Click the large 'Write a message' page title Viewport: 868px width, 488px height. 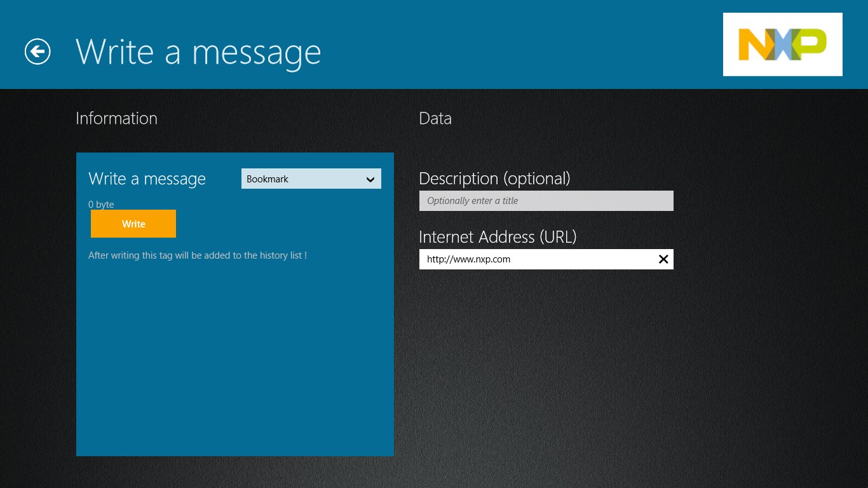pyautogui.click(x=198, y=51)
